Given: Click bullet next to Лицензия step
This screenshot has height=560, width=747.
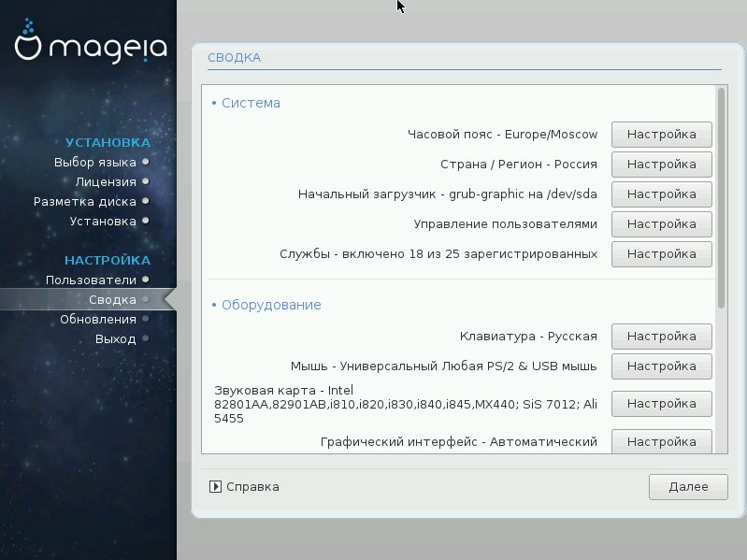Looking at the screenshot, I should (146, 182).
